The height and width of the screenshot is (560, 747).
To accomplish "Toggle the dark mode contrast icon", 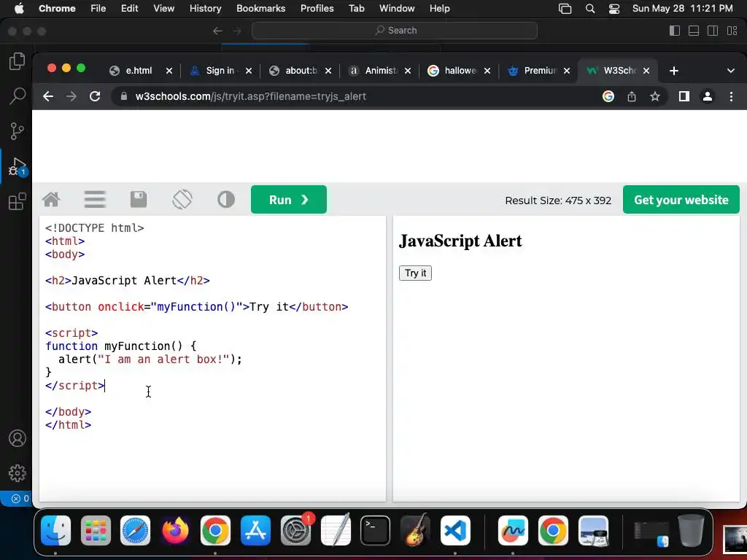I will click(x=226, y=200).
